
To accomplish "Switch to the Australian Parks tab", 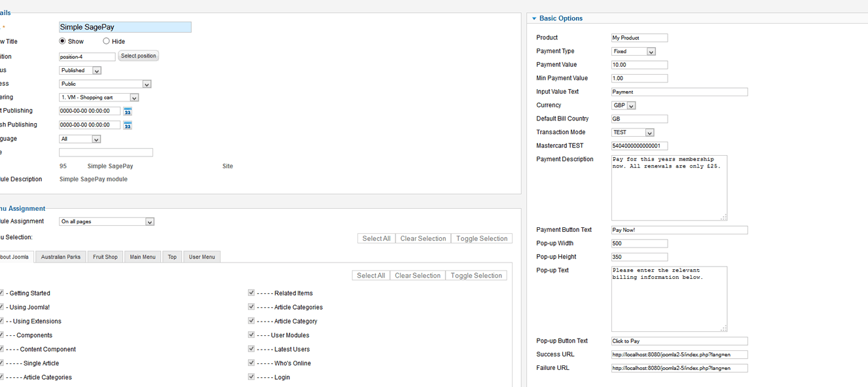I will click(x=61, y=257).
